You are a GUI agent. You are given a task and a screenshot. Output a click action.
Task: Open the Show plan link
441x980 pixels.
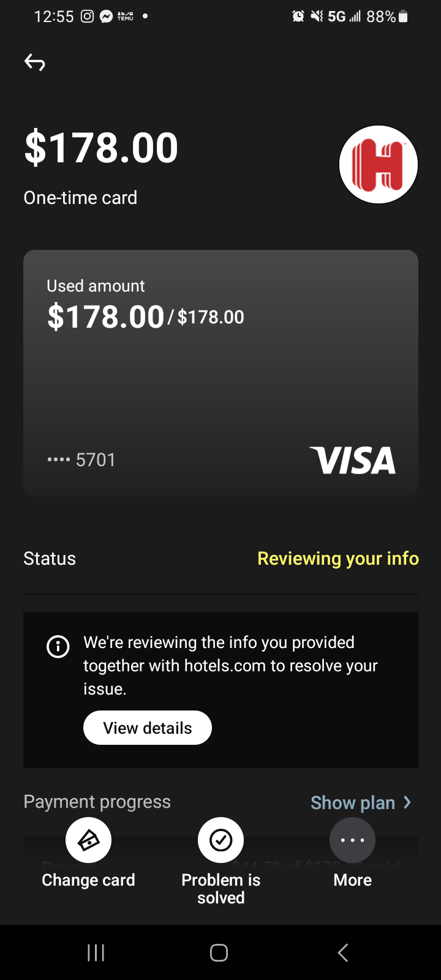(x=353, y=802)
